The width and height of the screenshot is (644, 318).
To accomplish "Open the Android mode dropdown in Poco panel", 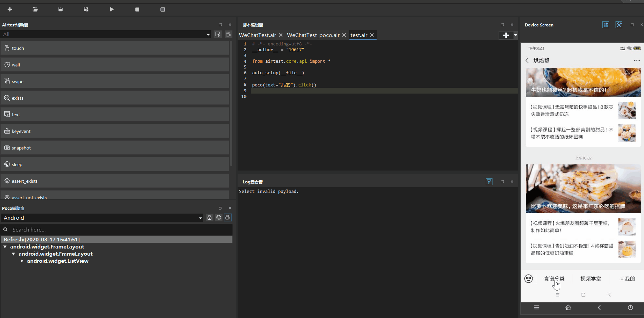I will point(102,218).
